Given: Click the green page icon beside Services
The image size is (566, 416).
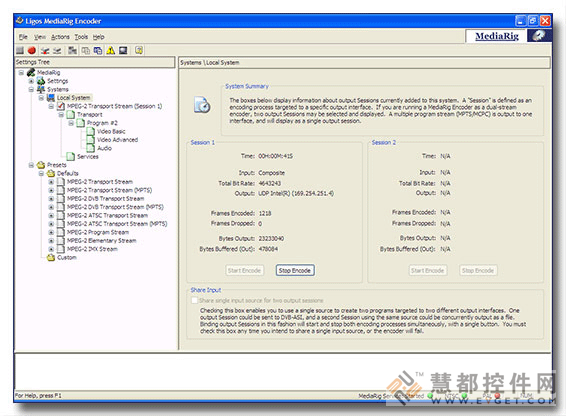Looking at the screenshot, I should (x=71, y=156).
